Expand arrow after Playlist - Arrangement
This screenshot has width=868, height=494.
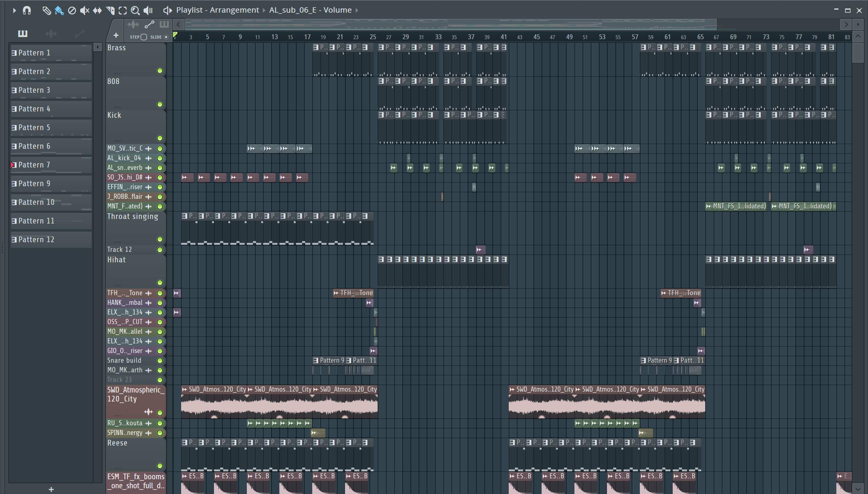click(264, 10)
